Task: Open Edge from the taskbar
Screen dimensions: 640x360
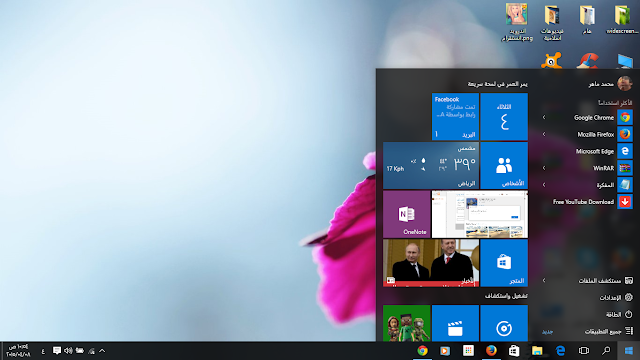Action: click(x=560, y=351)
